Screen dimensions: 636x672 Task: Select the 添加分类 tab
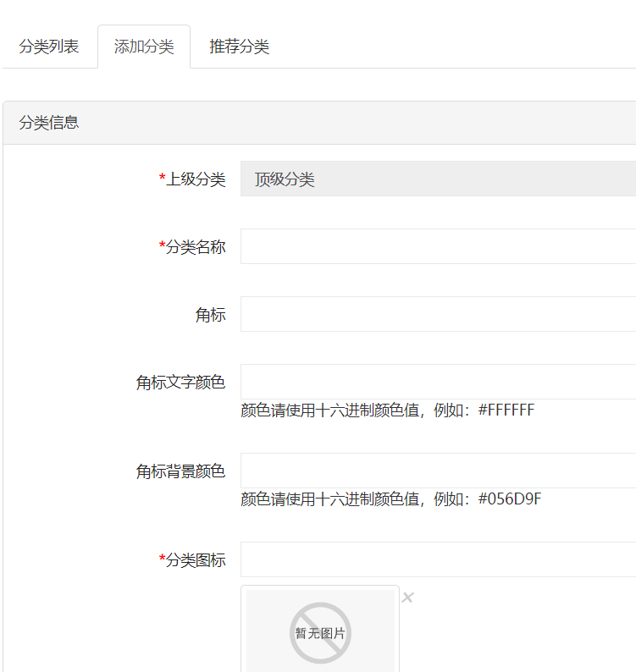pos(144,47)
